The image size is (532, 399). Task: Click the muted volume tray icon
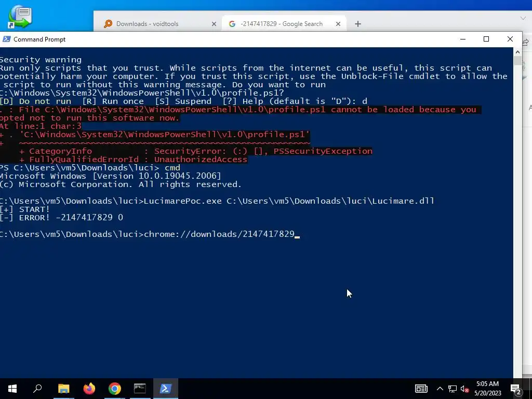[465, 389]
